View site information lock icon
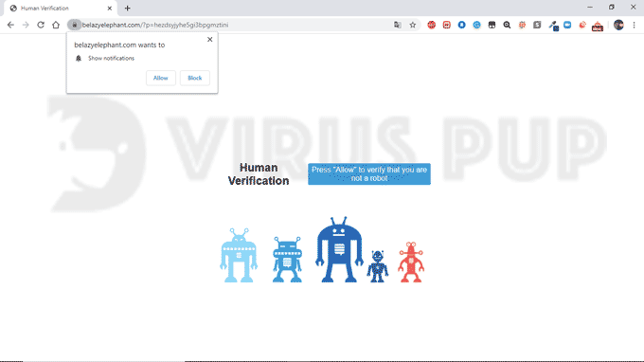 tap(74, 25)
